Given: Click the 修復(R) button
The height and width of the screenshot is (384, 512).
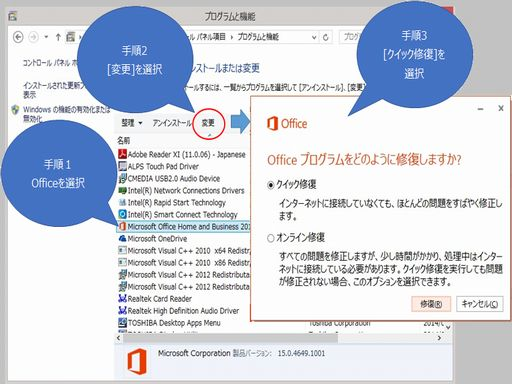Looking at the screenshot, I should tap(431, 304).
